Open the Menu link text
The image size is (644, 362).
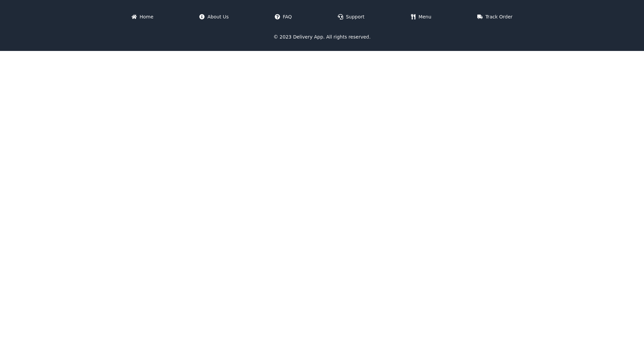[x=425, y=17]
